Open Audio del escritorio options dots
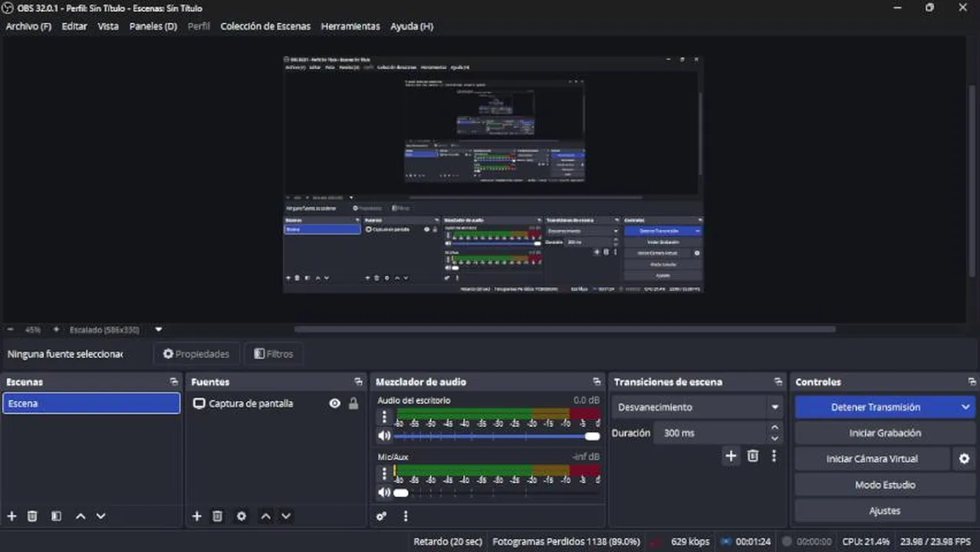980x552 pixels. (x=384, y=417)
